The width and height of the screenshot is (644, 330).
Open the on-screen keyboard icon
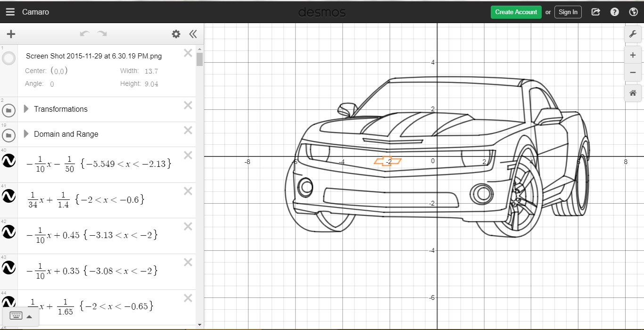tap(16, 316)
